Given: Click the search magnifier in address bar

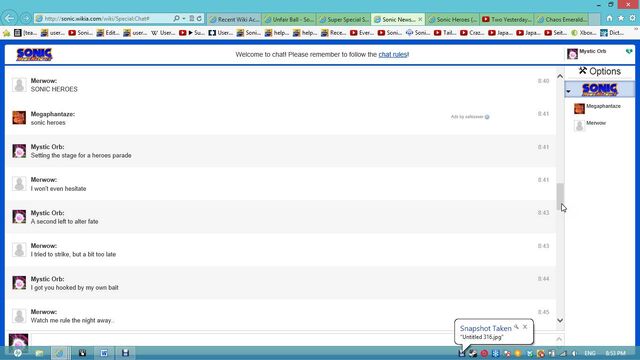Looking at the screenshot, I should (x=176, y=18).
